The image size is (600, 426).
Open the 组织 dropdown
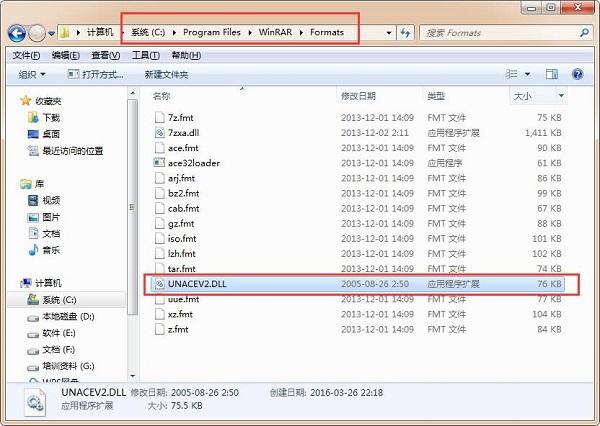[x=32, y=75]
